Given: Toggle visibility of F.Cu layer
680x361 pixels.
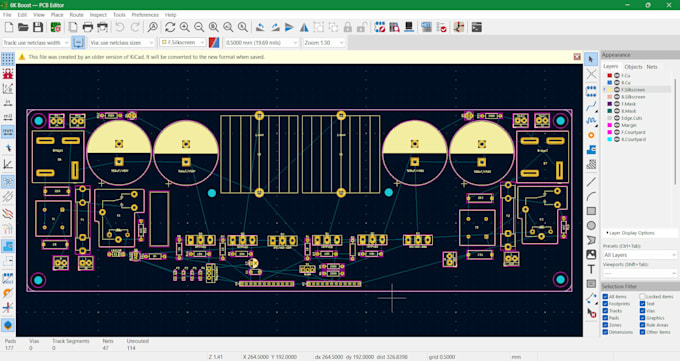Looking at the screenshot, I should tap(617, 75).
